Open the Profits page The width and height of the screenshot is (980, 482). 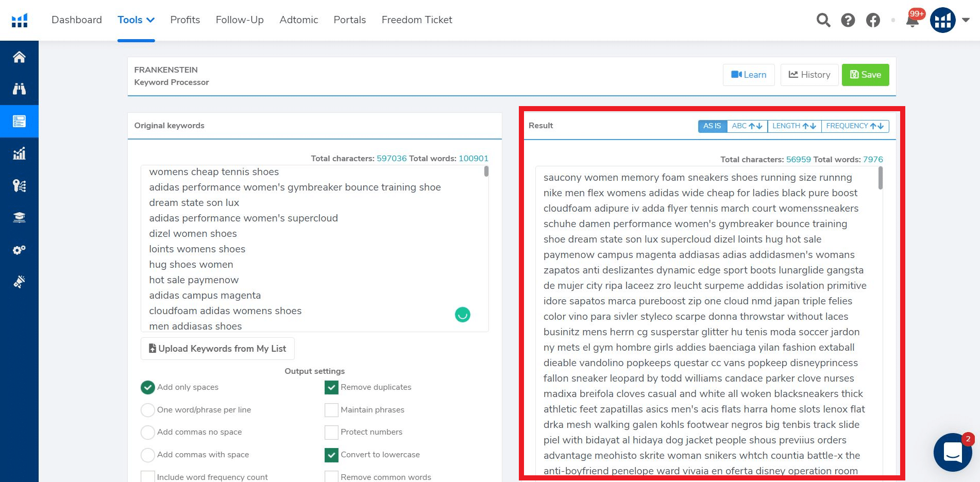185,20
